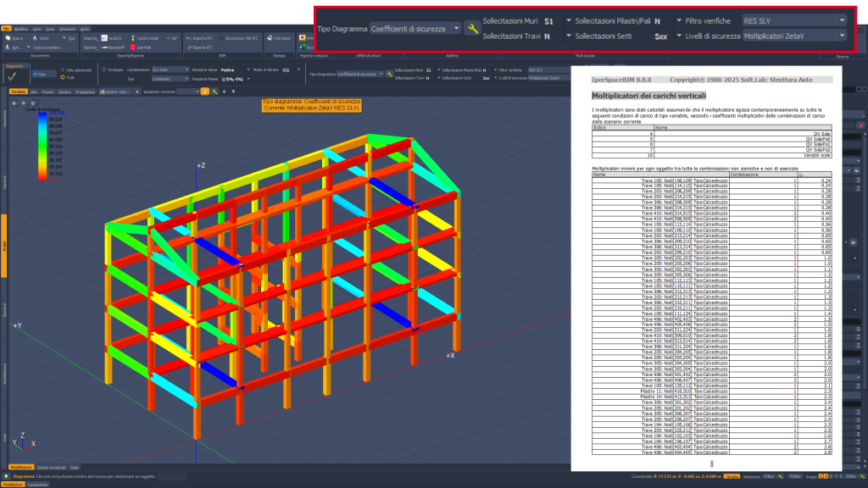The image size is (868, 488).
Task: Open the Tipo dropdown showing Combinato
Action: pyautogui.click(x=170, y=79)
